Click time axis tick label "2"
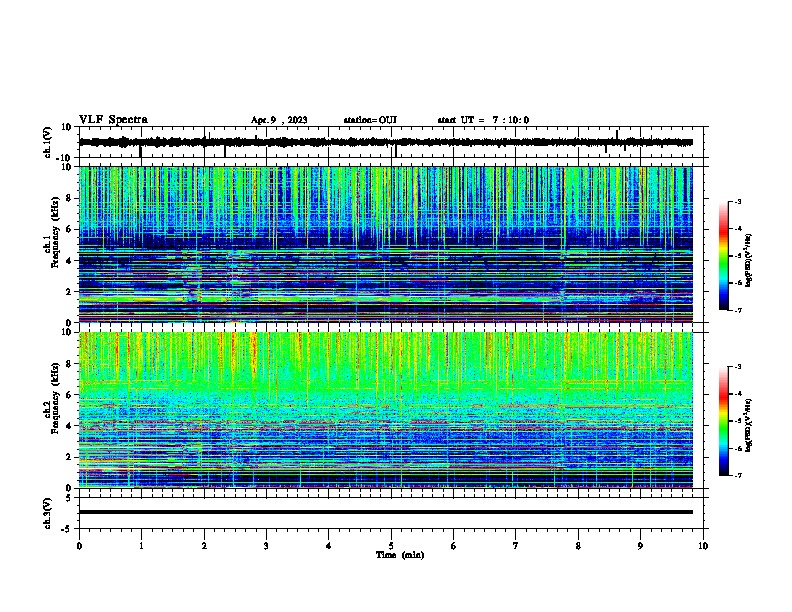 pos(204,546)
